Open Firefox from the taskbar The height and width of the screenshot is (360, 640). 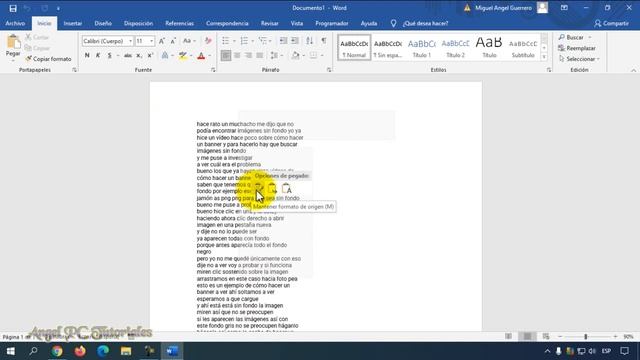click(x=80, y=351)
